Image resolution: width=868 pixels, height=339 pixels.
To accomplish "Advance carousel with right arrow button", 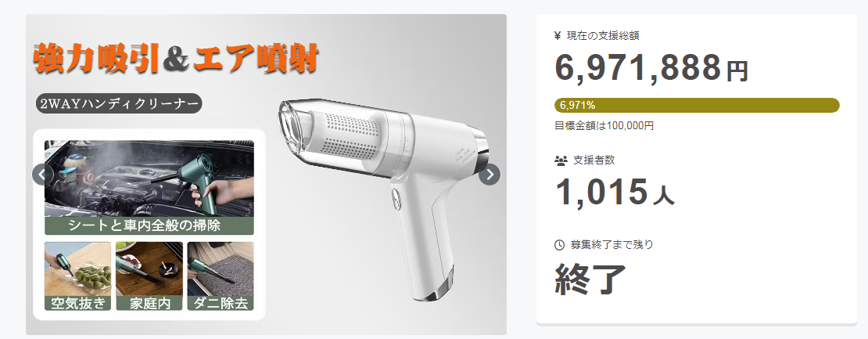I will tap(490, 175).
